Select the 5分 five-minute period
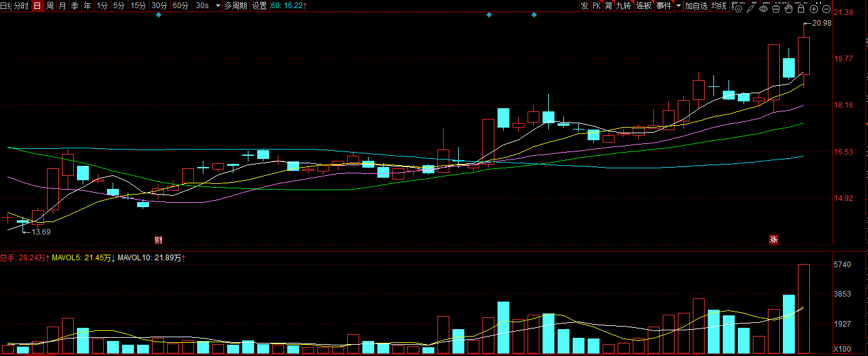This screenshot has height=356, width=868. pos(119,6)
